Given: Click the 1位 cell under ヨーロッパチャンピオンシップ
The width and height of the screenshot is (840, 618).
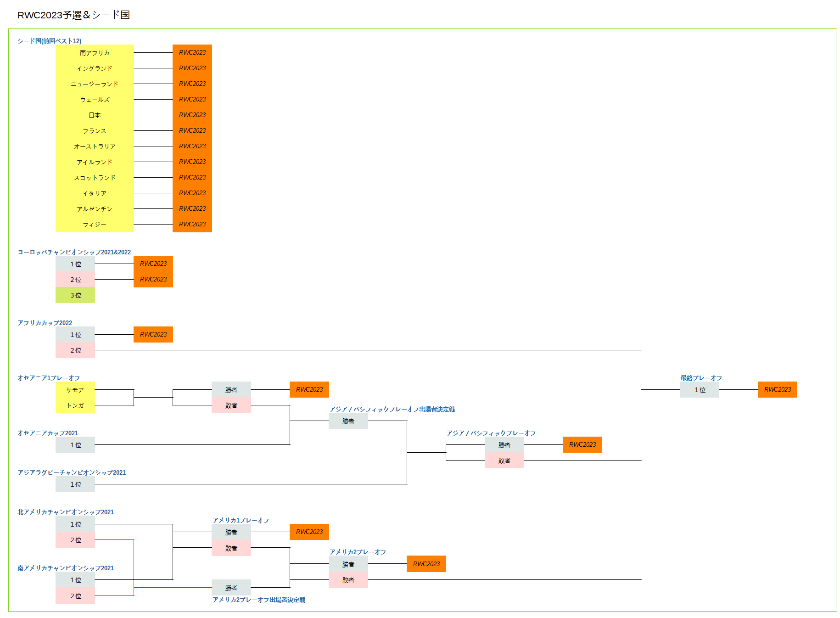Looking at the screenshot, I should [75, 264].
